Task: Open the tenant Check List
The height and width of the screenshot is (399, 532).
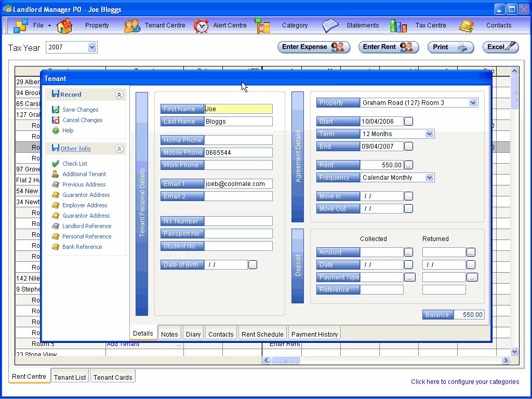Action: coord(75,164)
